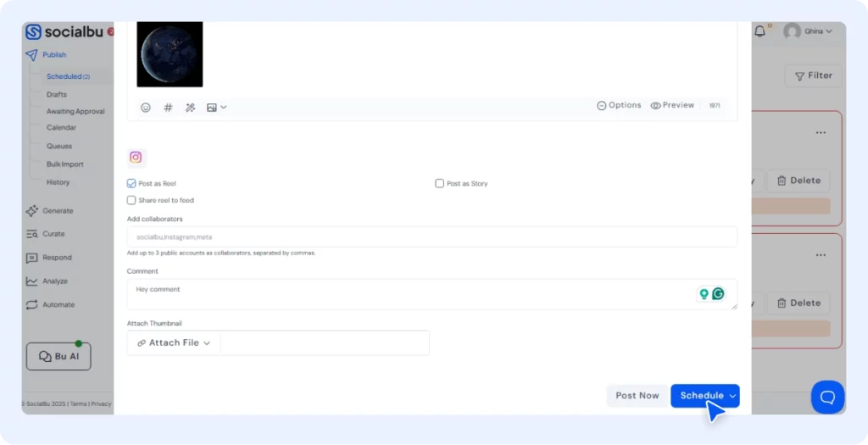868x445 pixels.
Task: Open publishing History
Action: click(58, 182)
